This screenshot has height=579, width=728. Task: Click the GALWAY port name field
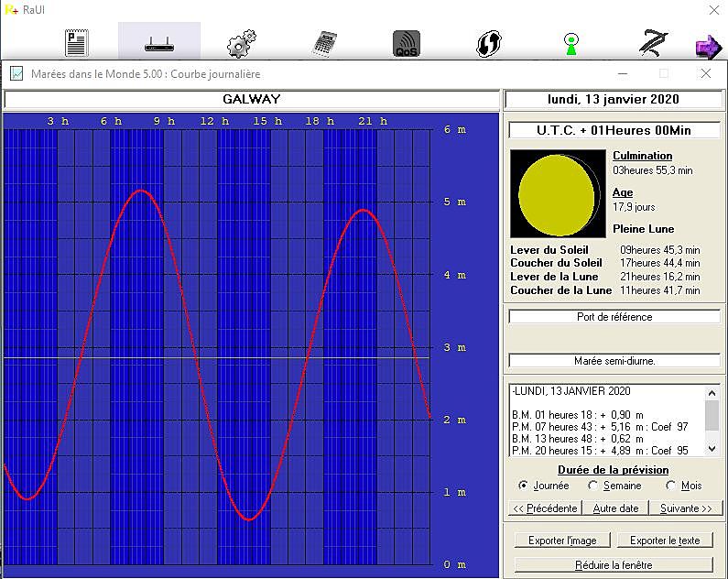(x=251, y=99)
